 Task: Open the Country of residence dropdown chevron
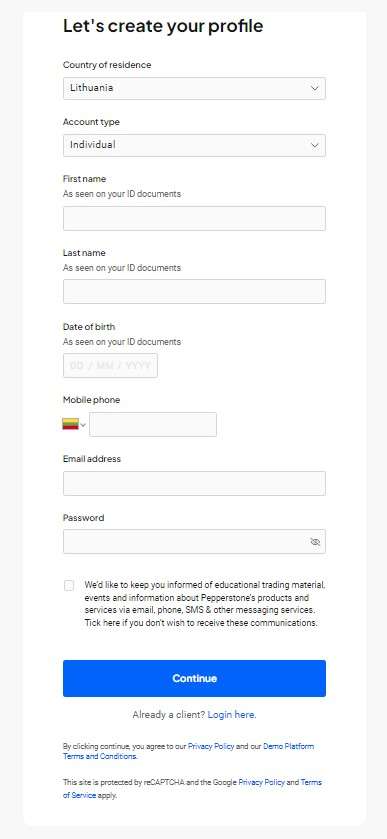point(315,88)
